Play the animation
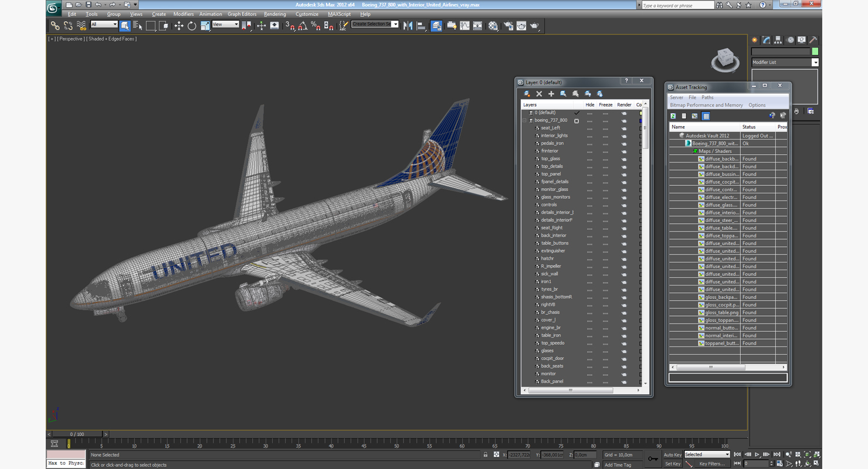 [x=757, y=454]
